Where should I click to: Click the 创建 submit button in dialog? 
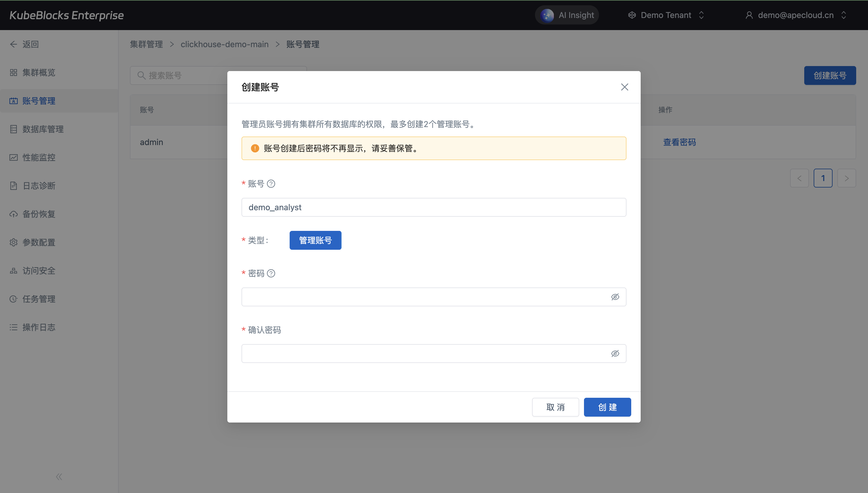coord(607,407)
